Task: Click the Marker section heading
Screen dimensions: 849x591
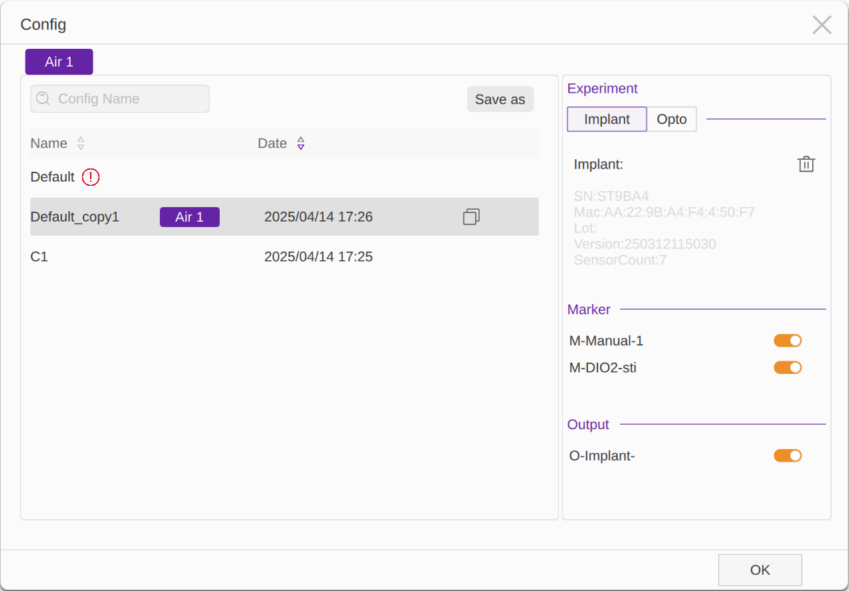Action: tap(589, 310)
